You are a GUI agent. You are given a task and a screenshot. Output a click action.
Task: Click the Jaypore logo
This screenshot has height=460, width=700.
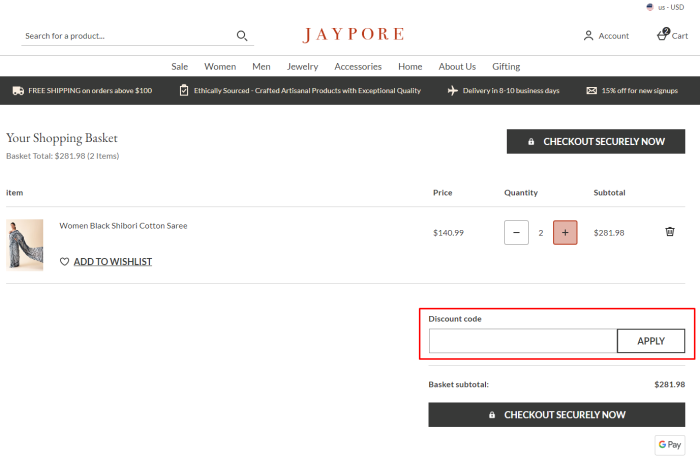[353, 34]
